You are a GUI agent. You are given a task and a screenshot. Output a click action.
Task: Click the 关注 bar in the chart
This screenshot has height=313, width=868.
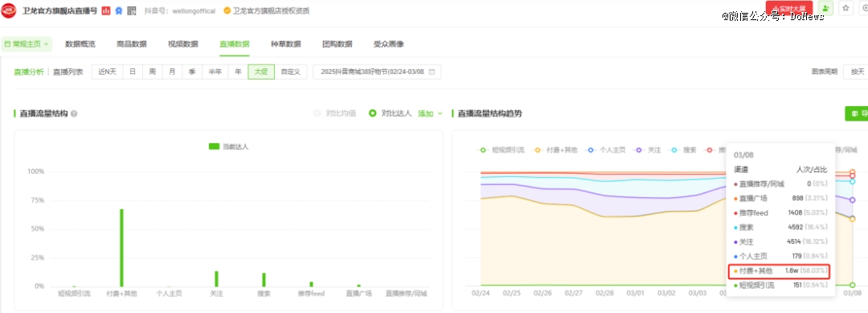coord(216,278)
